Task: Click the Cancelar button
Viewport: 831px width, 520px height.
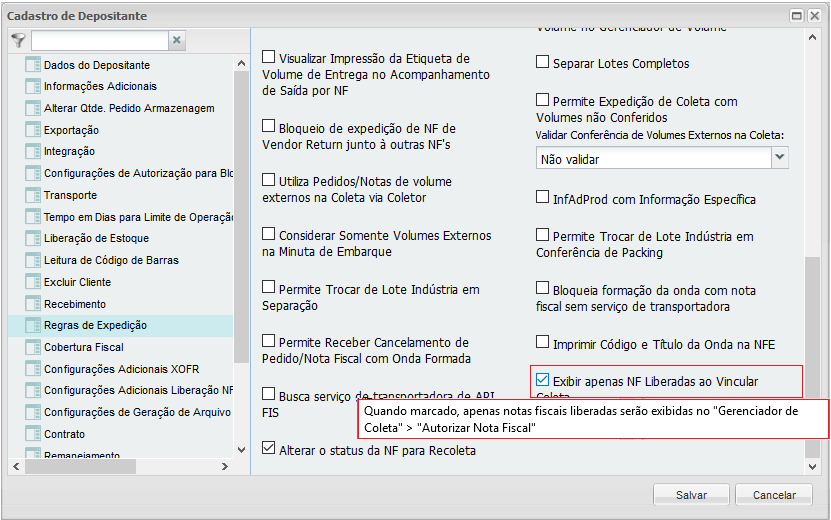Action: 774,495
